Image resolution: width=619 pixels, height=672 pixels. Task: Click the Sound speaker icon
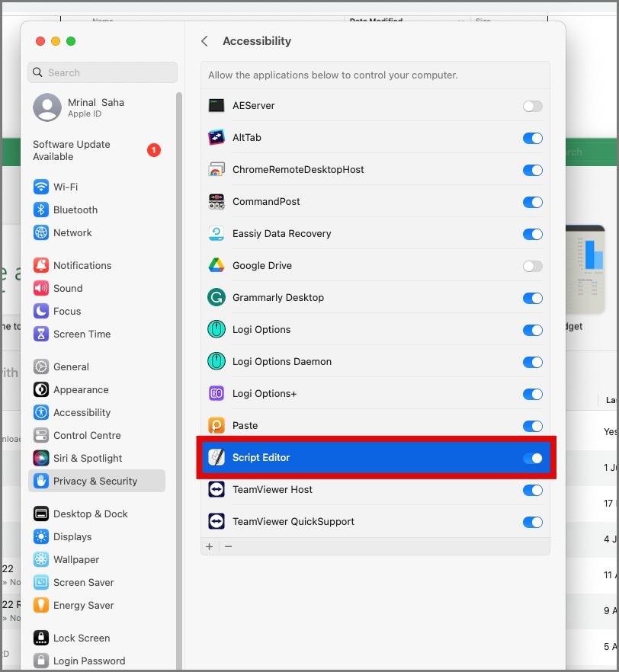click(40, 288)
